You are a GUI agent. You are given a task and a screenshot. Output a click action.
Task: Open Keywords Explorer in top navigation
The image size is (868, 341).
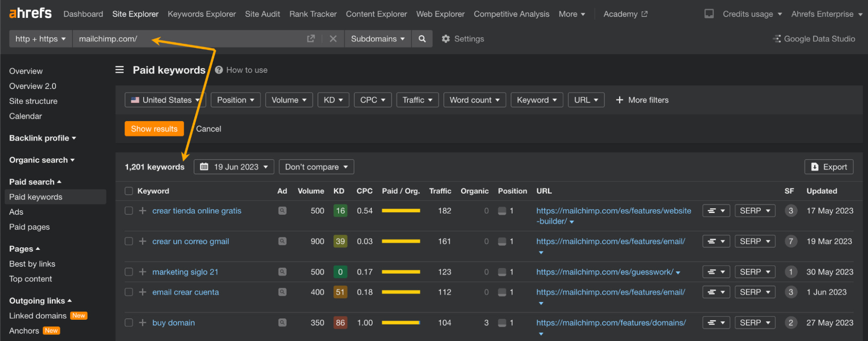201,14
